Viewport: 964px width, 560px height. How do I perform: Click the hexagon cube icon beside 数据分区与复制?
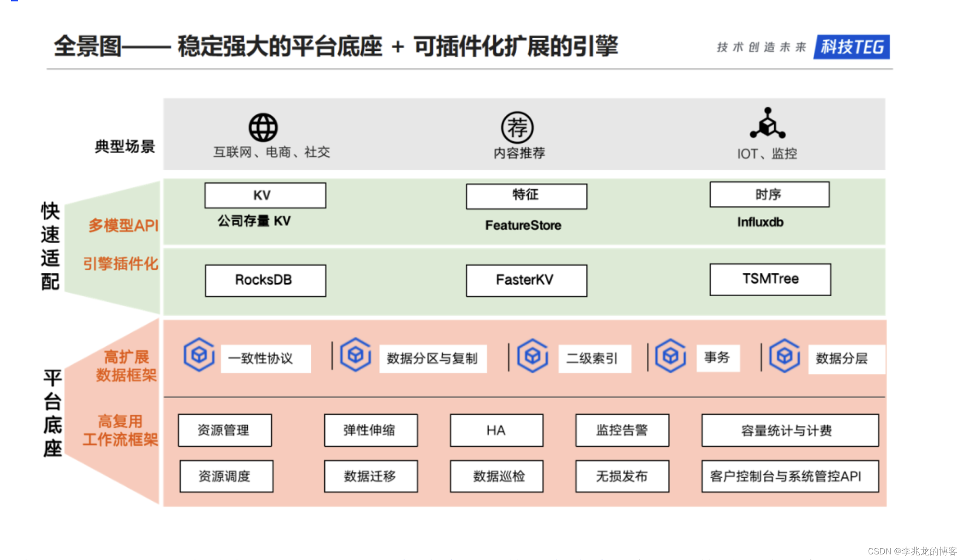click(356, 355)
